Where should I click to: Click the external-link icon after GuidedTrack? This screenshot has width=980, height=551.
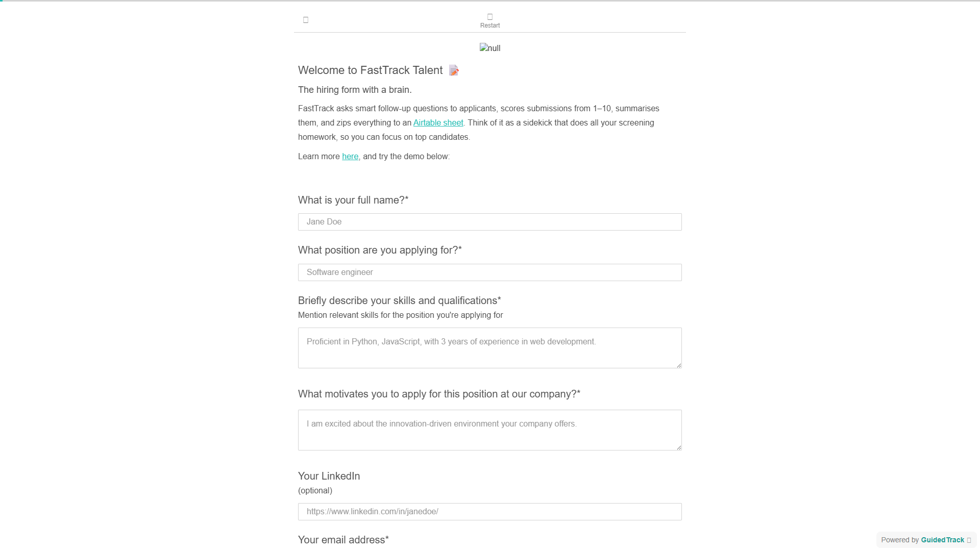(969, 540)
